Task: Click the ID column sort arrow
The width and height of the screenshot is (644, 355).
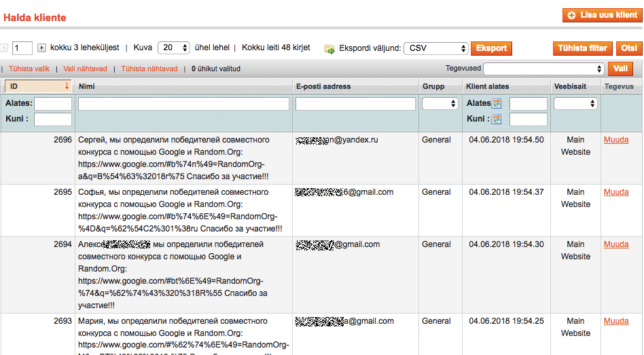Action: point(67,86)
